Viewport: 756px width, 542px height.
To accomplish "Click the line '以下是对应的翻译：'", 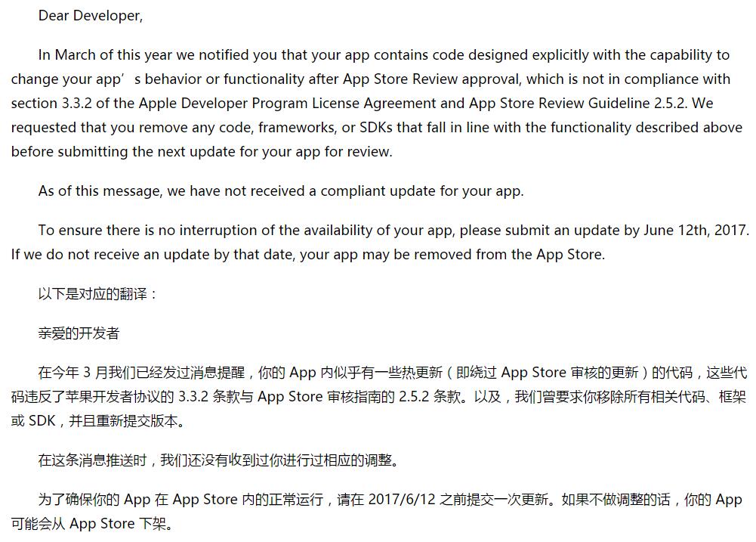I will tap(98, 294).
